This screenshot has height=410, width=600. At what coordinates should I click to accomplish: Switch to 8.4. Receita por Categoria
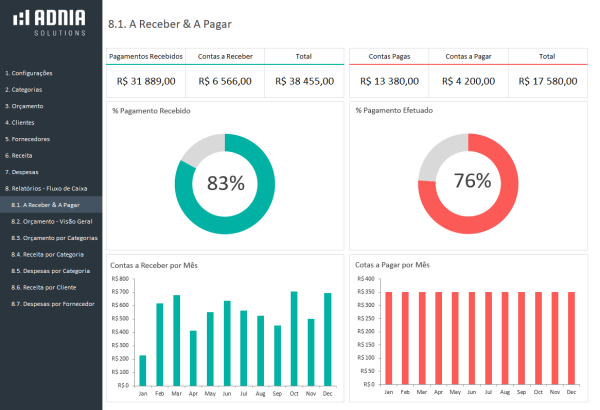(x=50, y=254)
